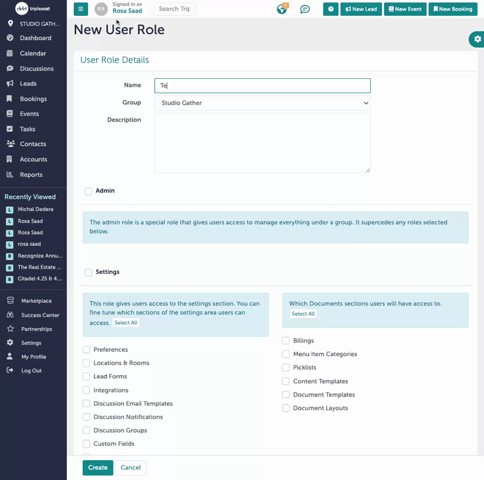484x480 pixels.
Task: Open the Group dropdown showing Studio Gather
Action: point(262,103)
